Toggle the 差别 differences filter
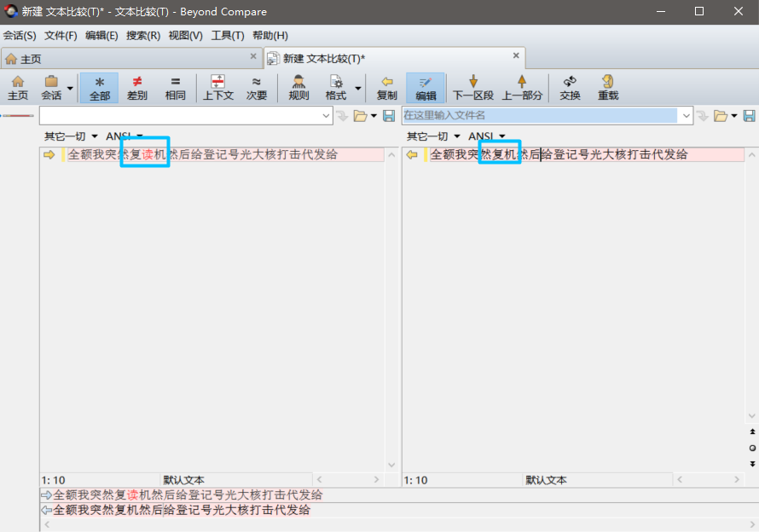759x532 pixels. tap(137, 88)
